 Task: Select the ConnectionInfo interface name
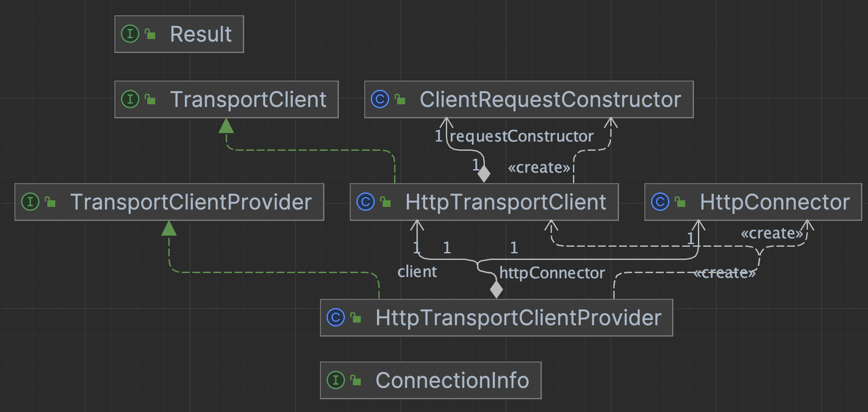tap(452, 380)
